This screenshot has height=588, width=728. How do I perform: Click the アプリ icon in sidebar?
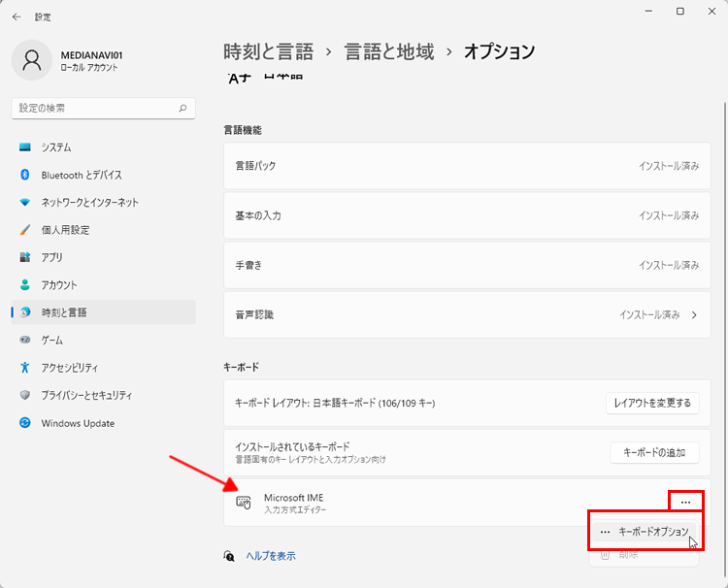[x=25, y=257]
